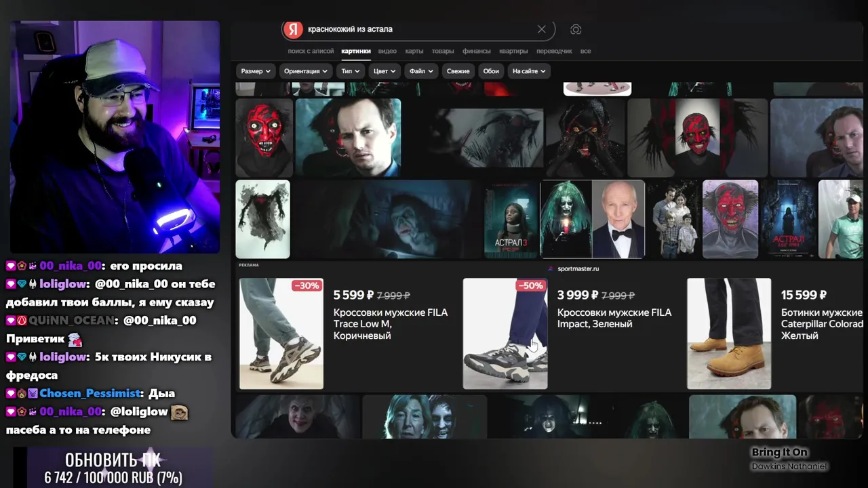Open 'Кроссовки мужские FILA Impact, Зеленый' link

(x=614, y=318)
